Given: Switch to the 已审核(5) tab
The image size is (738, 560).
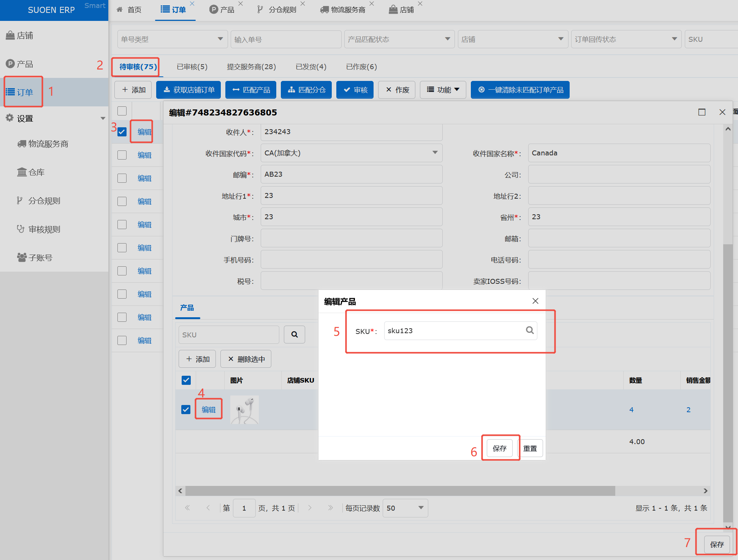Looking at the screenshot, I should 192,67.
